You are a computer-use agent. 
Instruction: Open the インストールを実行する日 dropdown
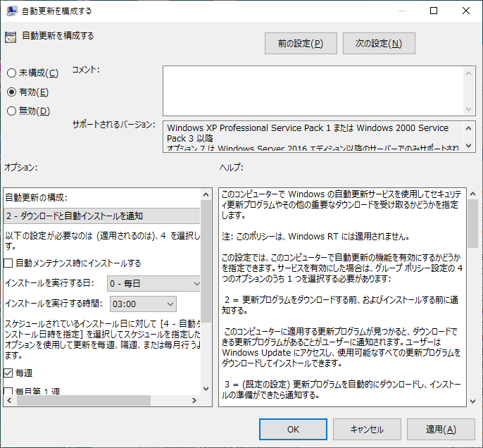(x=153, y=283)
